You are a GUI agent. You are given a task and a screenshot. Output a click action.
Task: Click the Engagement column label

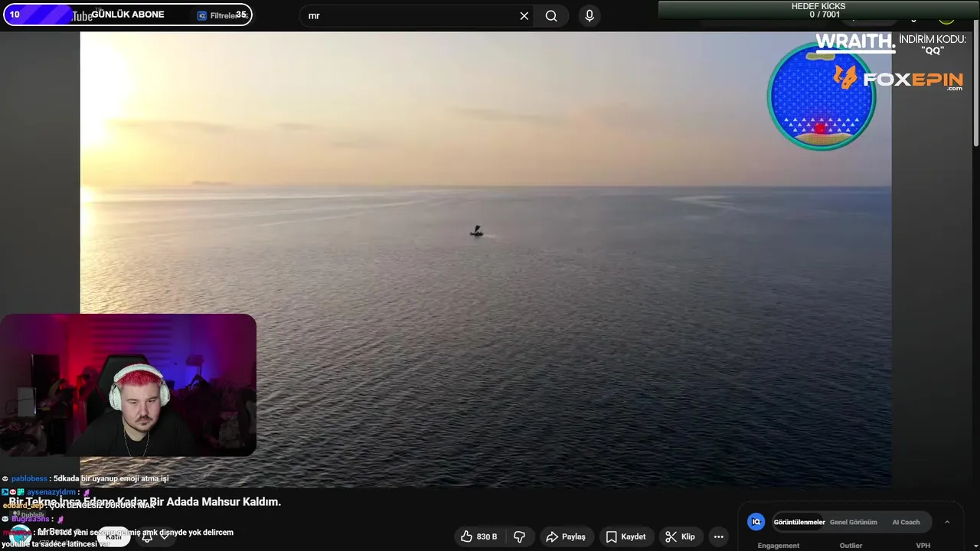coord(778,546)
